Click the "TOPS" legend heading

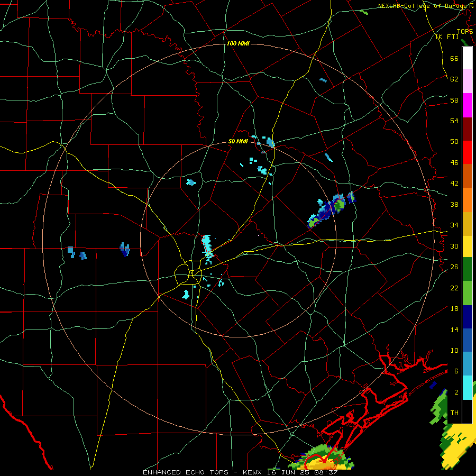tap(465, 31)
